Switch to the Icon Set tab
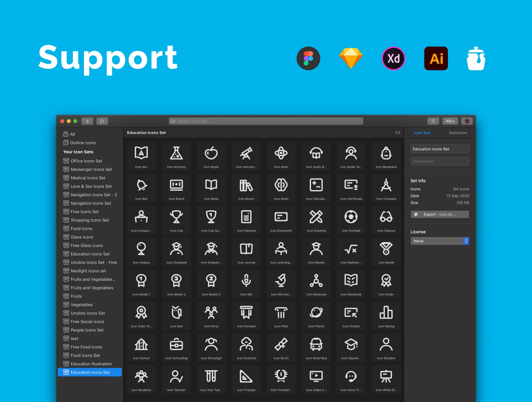Viewport: 532px width, 402px height. [422, 133]
